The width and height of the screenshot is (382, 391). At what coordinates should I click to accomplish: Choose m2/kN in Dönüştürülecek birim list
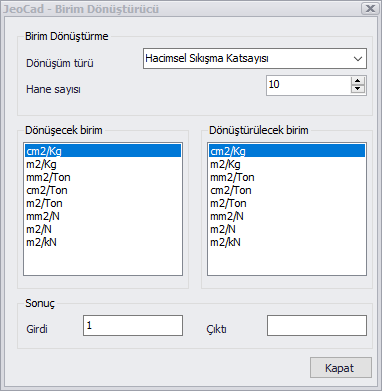(x=287, y=242)
